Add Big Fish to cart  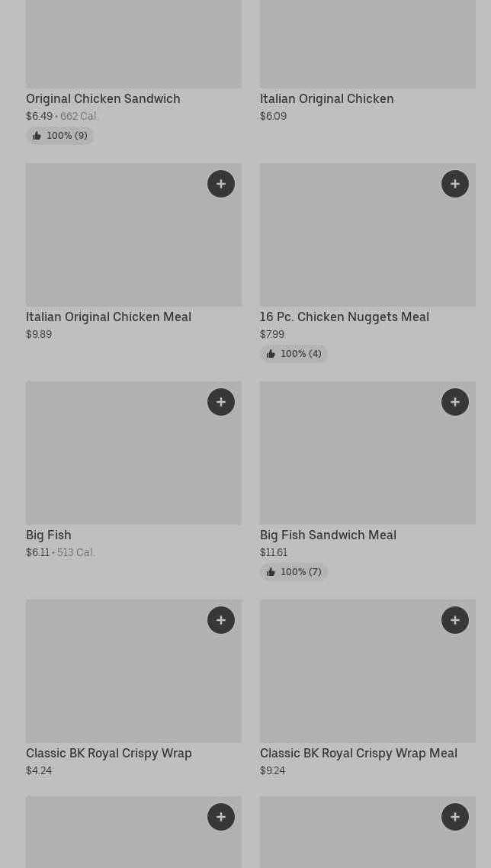click(x=221, y=402)
